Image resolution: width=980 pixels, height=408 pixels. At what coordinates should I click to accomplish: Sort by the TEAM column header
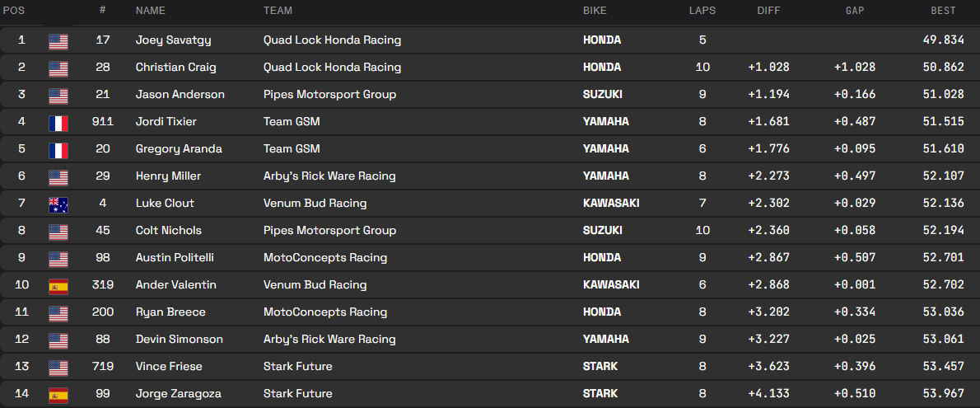278,11
